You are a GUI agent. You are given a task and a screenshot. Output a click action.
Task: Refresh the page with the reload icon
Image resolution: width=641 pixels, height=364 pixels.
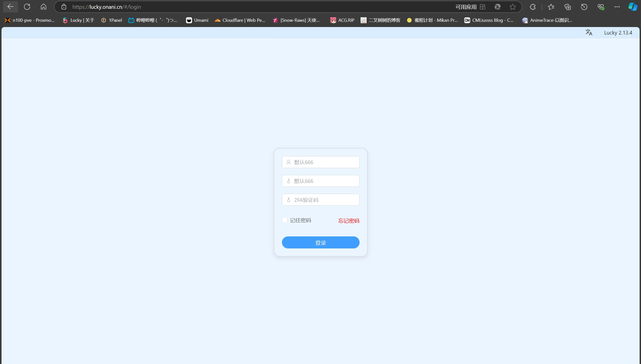(x=27, y=7)
